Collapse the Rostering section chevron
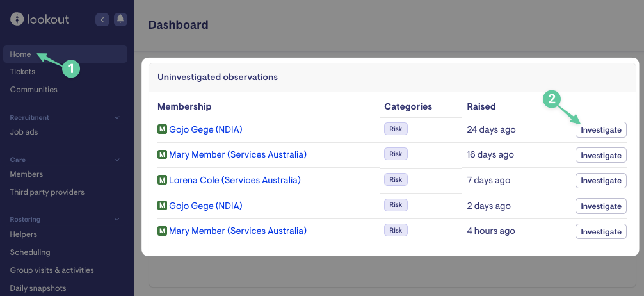Viewport: 644px width, 296px height. pyautogui.click(x=117, y=220)
